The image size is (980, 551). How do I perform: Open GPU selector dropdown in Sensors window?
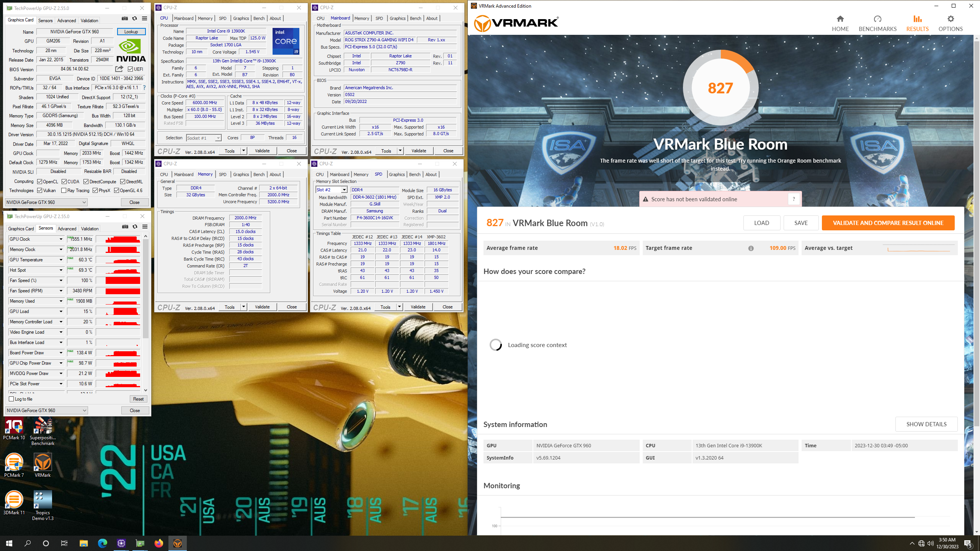pyautogui.click(x=46, y=410)
